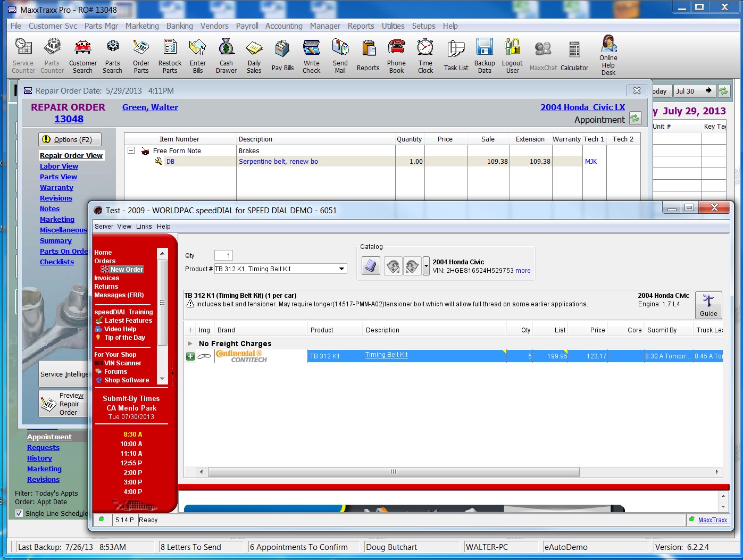Open the Online Help Desk
743x560 pixels.
[608, 55]
